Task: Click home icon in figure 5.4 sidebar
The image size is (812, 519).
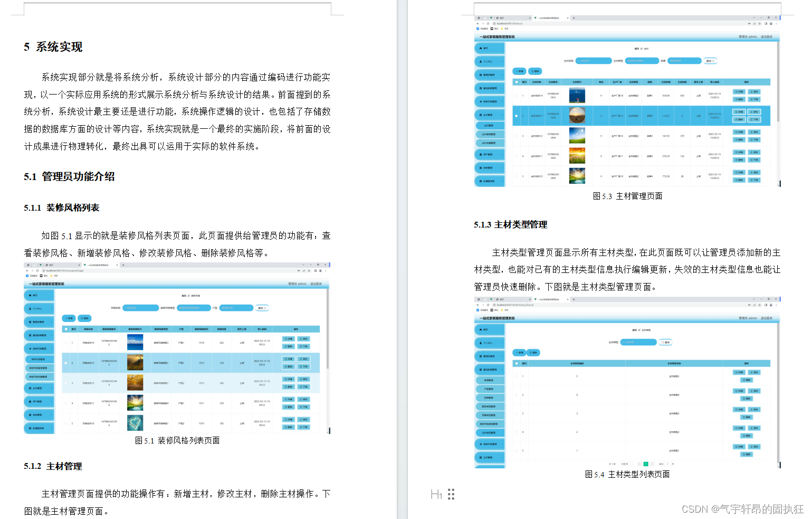Action: click(481, 329)
